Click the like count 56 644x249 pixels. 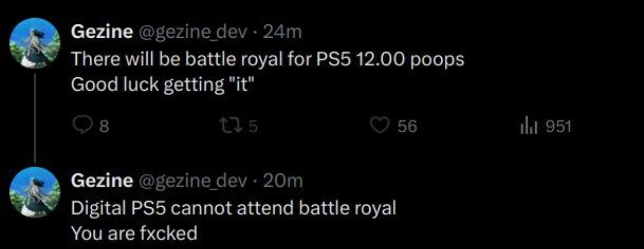click(407, 126)
